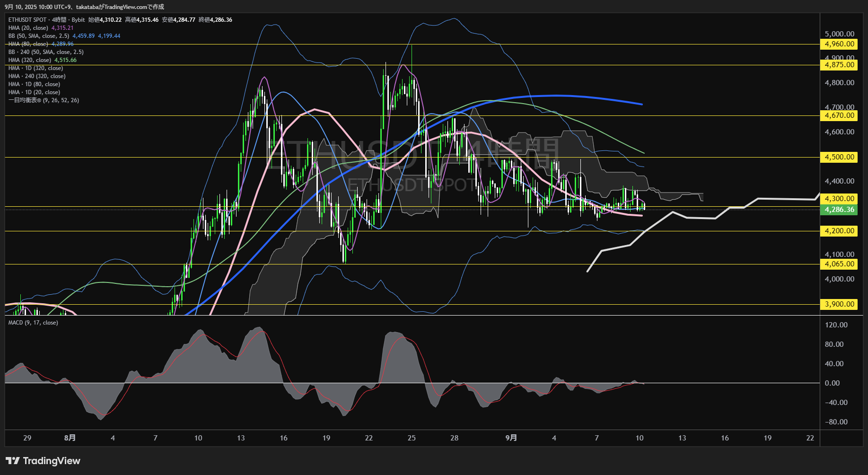This screenshot has width=868, height=475.
Task: Click date 29 on the time axis
Action: pos(27,438)
